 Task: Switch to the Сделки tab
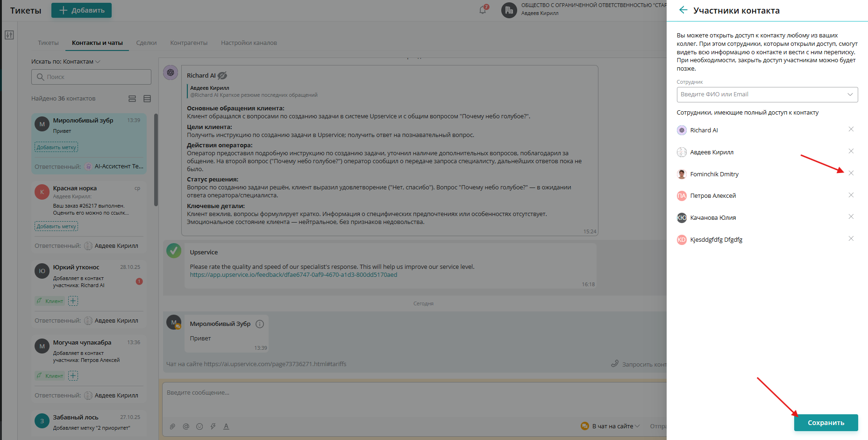pos(146,43)
